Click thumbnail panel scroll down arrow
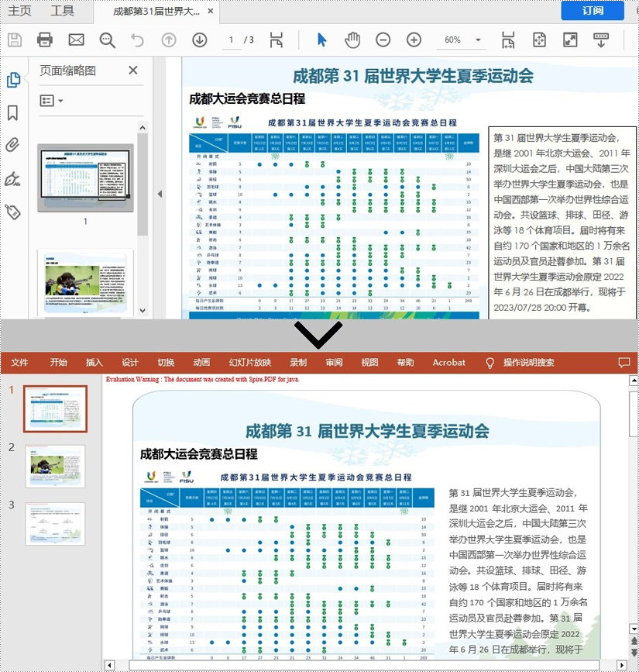The height and width of the screenshot is (672, 639). (x=143, y=310)
